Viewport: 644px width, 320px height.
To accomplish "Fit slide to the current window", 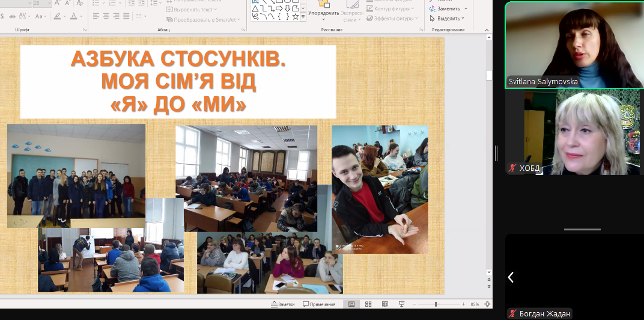I will (488, 304).
